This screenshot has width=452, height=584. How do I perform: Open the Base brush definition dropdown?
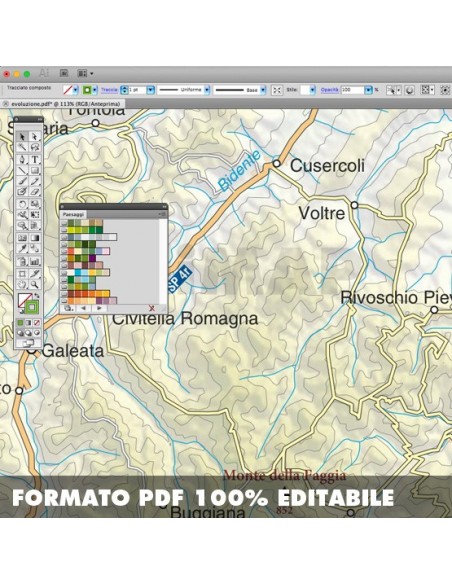point(263,90)
